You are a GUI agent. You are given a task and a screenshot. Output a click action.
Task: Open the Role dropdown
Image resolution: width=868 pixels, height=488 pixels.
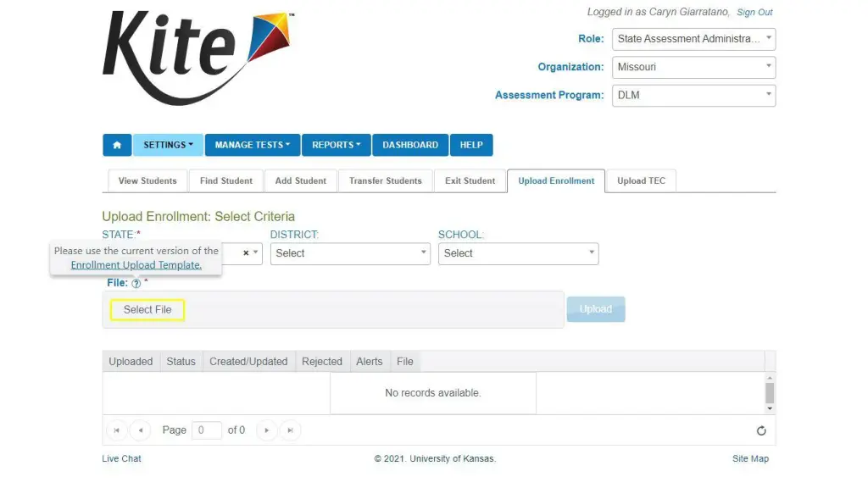[693, 39]
